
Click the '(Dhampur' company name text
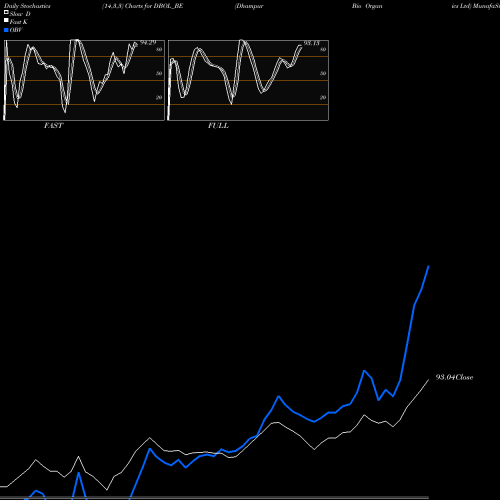[249, 6]
